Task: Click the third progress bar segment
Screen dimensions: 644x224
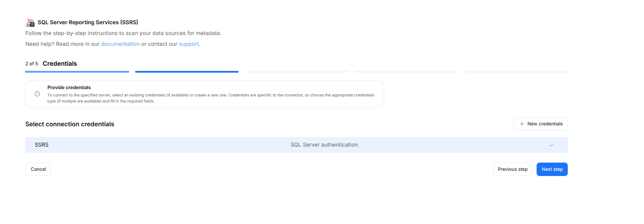Action: coord(297,72)
